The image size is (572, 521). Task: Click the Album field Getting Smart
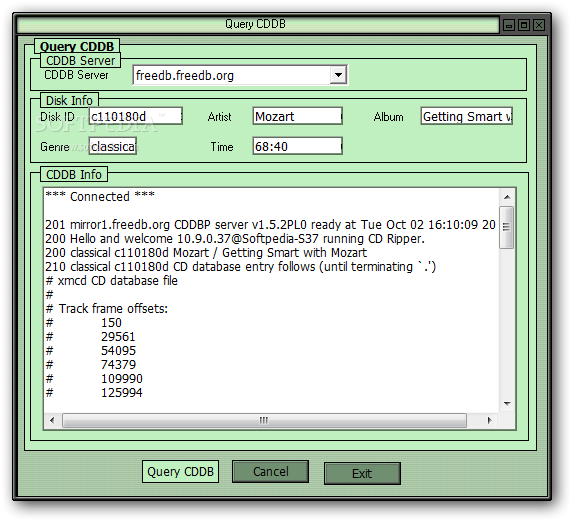(467, 116)
